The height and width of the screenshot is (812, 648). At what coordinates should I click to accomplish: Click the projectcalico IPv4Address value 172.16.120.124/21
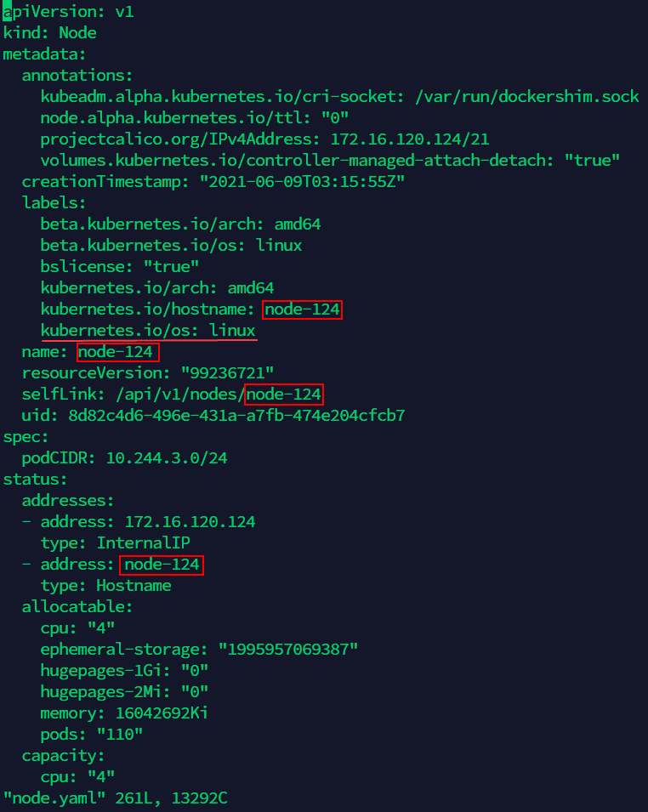point(410,139)
